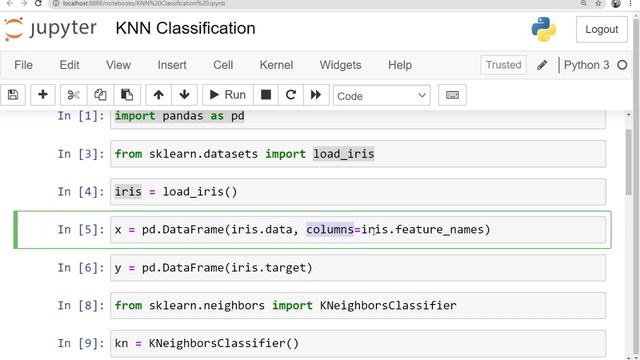Click into the load_iris import cell
The width and height of the screenshot is (640, 360).
[358, 154]
